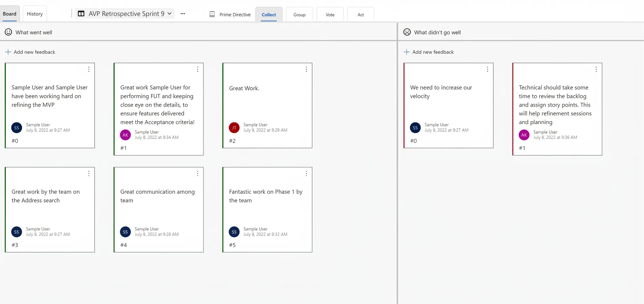
Task: Switch to the History tab
Action: tap(35, 14)
